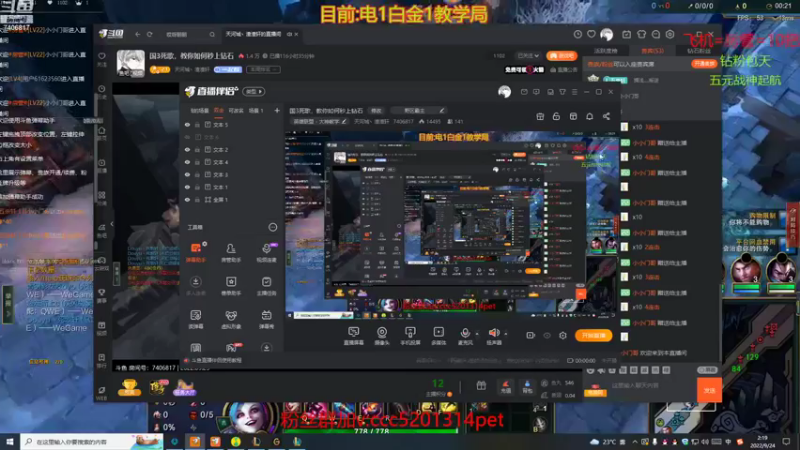
Task: Edit the 赛区霸主 label field
Action: pyautogui.click(x=419, y=111)
